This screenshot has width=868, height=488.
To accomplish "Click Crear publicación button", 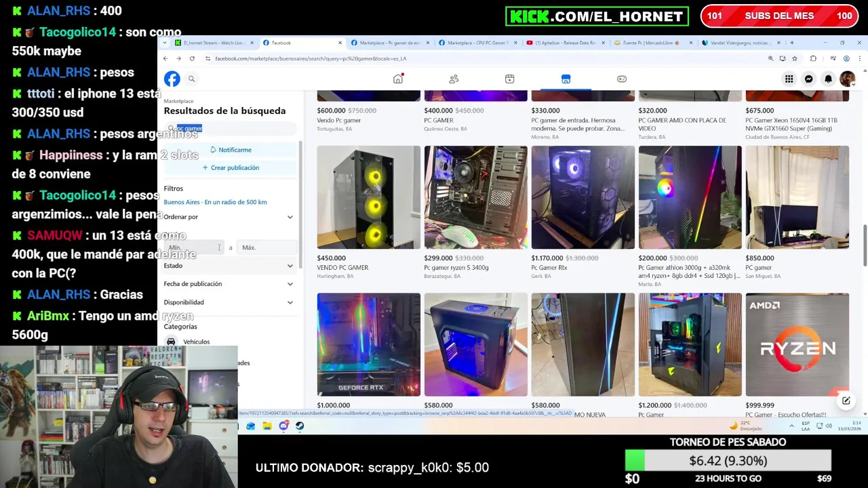I will (x=231, y=167).
